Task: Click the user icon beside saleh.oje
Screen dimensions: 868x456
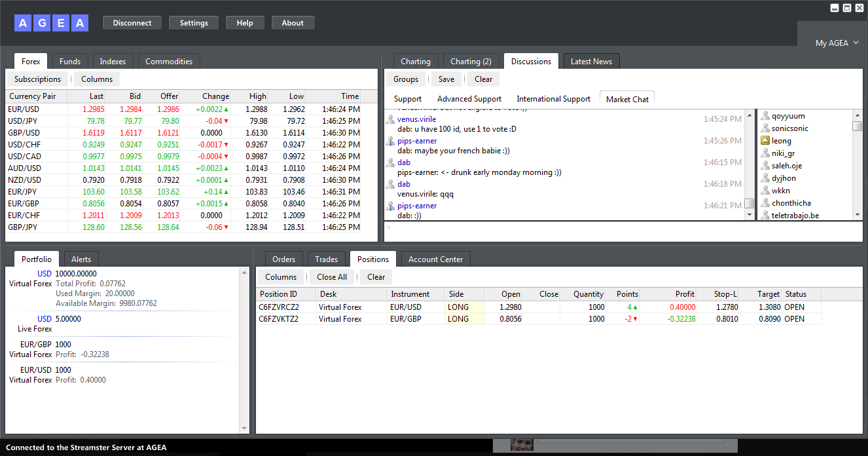Action: [x=765, y=166]
